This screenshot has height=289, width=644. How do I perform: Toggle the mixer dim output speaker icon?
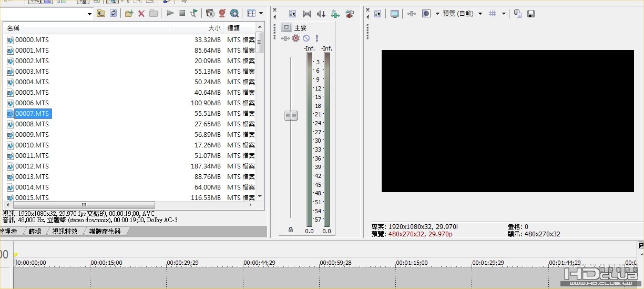click(321, 14)
